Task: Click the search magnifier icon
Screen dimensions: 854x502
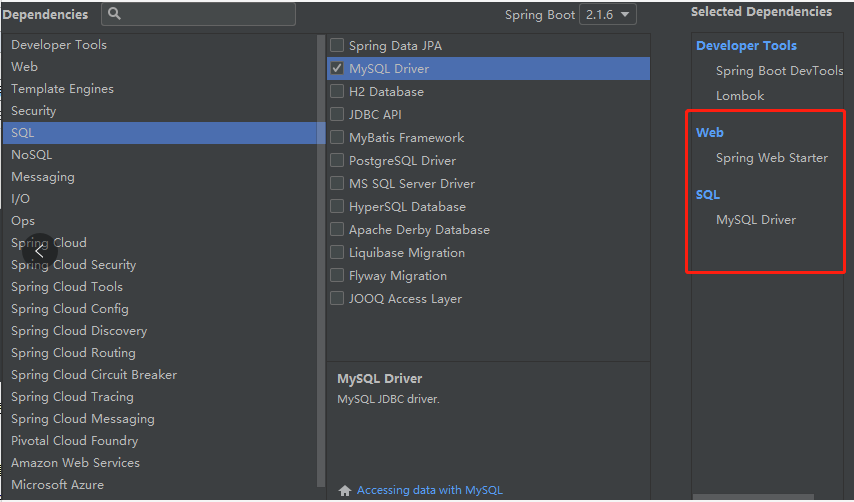Action: [x=114, y=14]
